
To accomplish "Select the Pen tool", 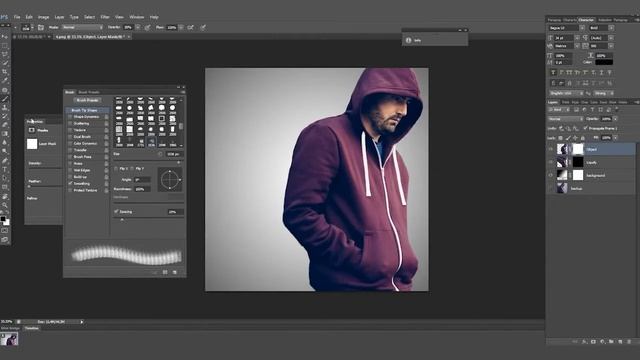I will 5,160.
